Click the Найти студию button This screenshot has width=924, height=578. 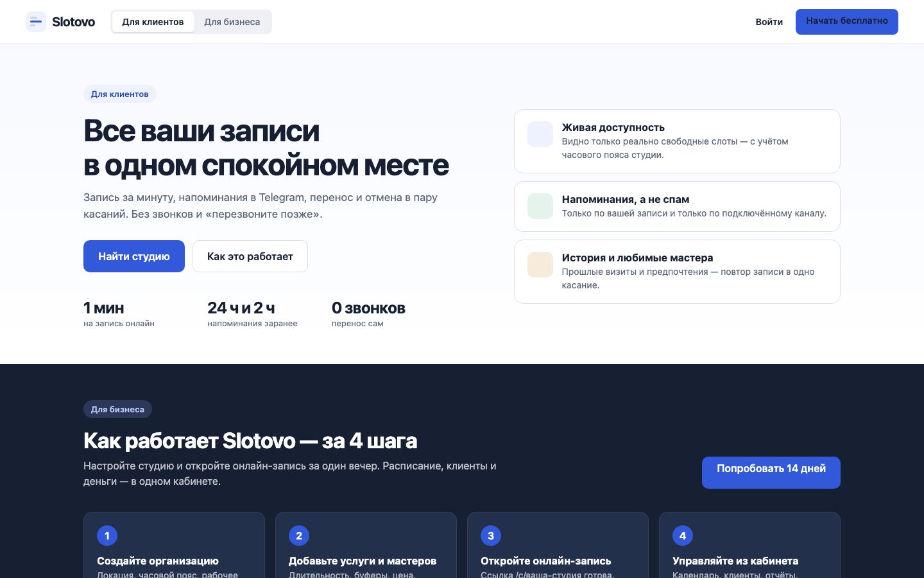[x=134, y=256]
